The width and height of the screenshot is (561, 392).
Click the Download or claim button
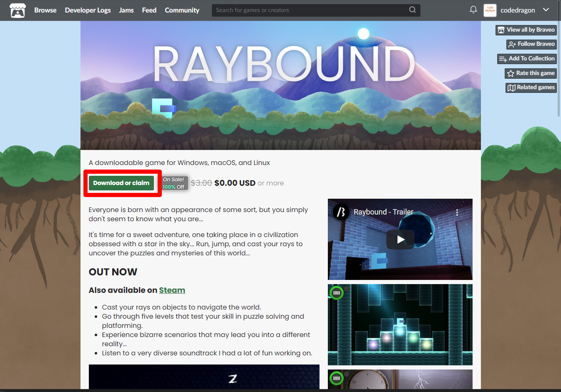coord(121,183)
